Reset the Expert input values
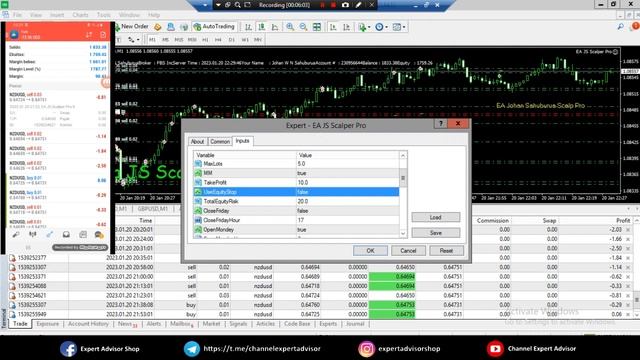The image size is (640, 360). click(x=446, y=251)
